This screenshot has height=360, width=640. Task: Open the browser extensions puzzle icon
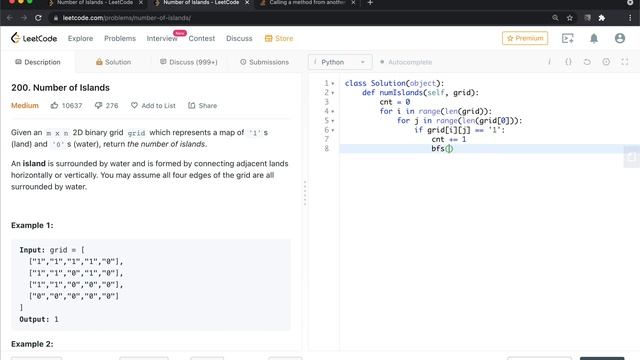coord(602,18)
